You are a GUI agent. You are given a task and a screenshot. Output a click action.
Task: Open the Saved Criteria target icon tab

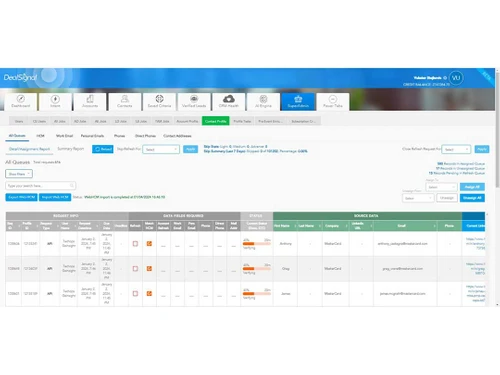click(x=159, y=102)
